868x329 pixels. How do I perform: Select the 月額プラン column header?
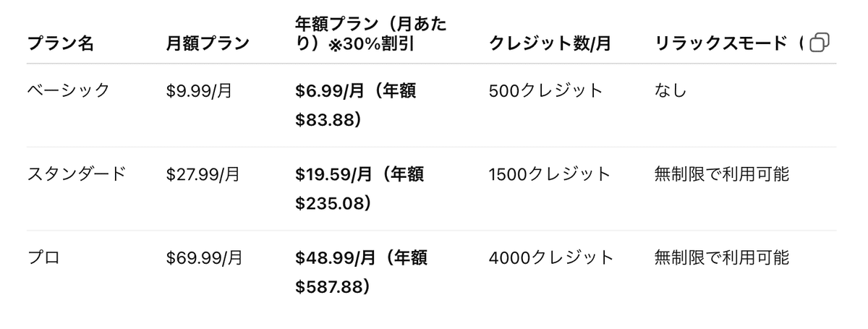pyautogui.click(x=208, y=43)
